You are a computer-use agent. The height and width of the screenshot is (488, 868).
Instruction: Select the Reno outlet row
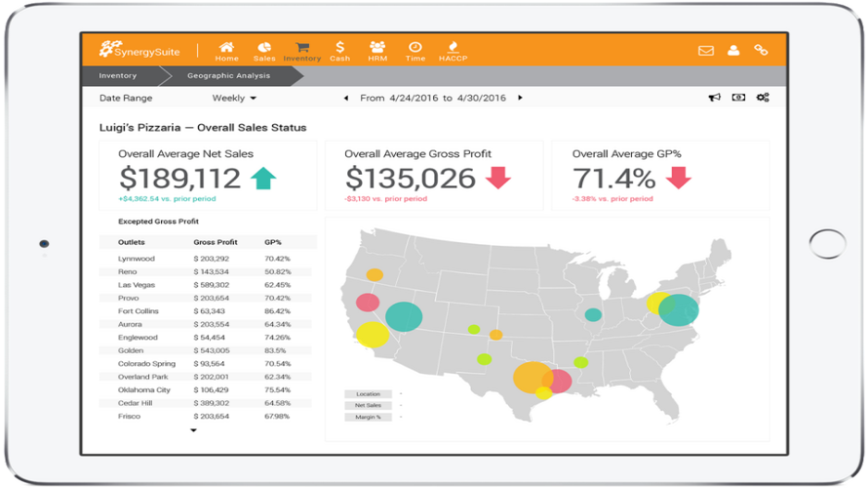coord(206,272)
